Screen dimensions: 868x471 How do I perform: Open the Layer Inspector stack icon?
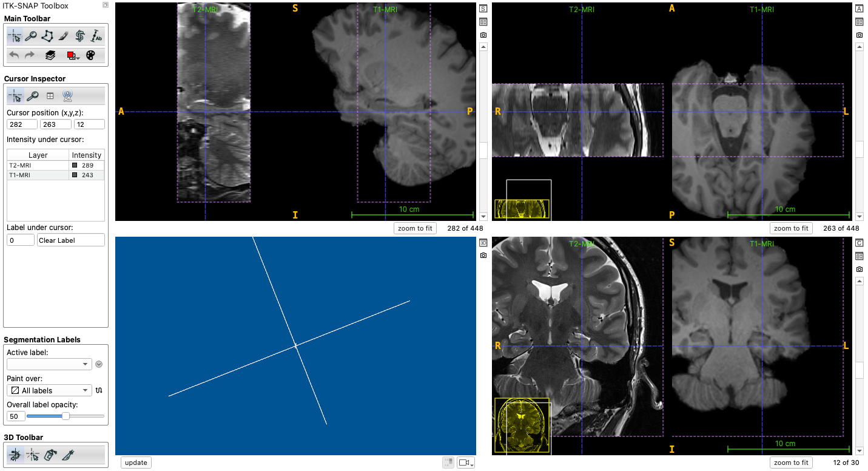pyautogui.click(x=50, y=55)
